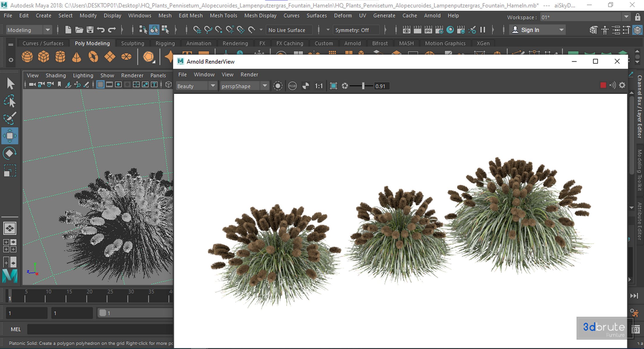This screenshot has width=644, height=349.
Task: Click the polygon sphere shelf icon
Action: [27, 57]
